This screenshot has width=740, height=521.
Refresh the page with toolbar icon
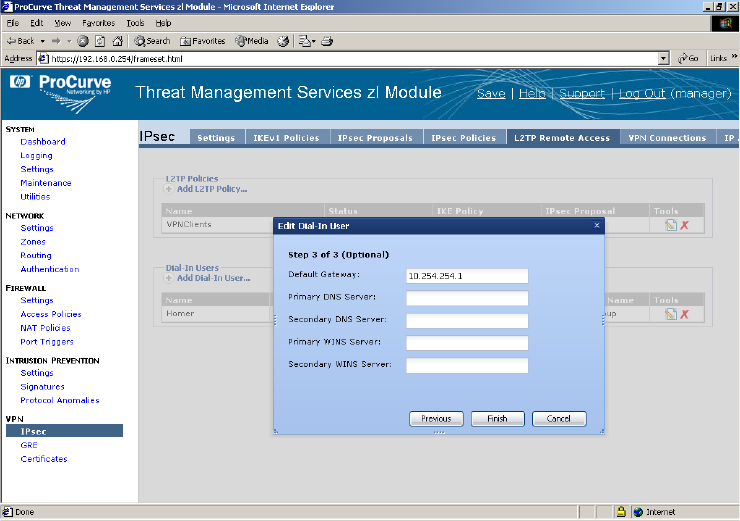tap(100, 41)
